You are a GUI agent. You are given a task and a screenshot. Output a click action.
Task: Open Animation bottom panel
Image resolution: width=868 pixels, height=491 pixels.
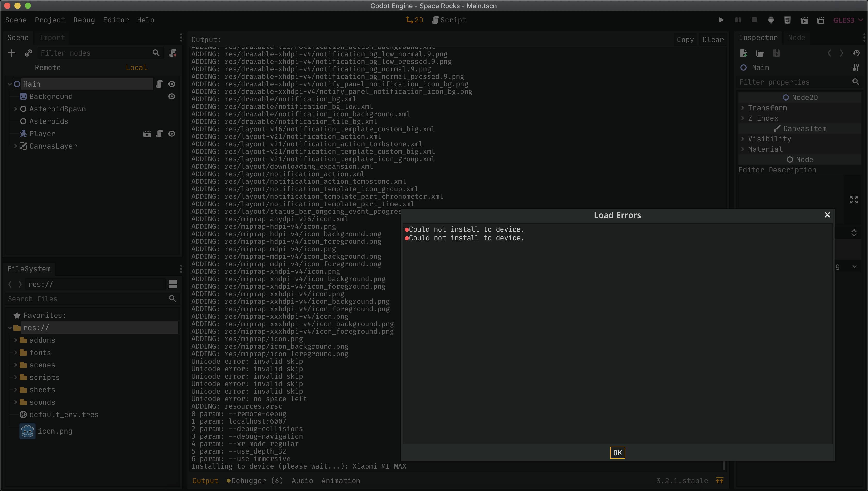pyautogui.click(x=340, y=481)
